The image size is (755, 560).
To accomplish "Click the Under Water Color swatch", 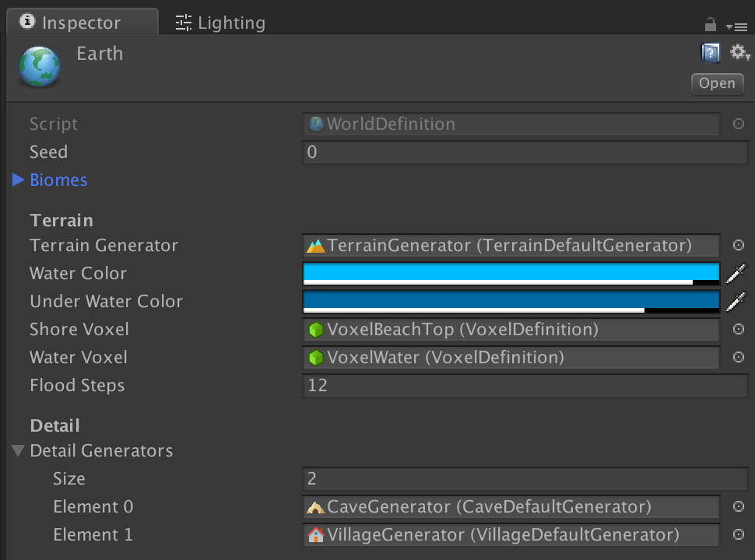I will [510, 301].
